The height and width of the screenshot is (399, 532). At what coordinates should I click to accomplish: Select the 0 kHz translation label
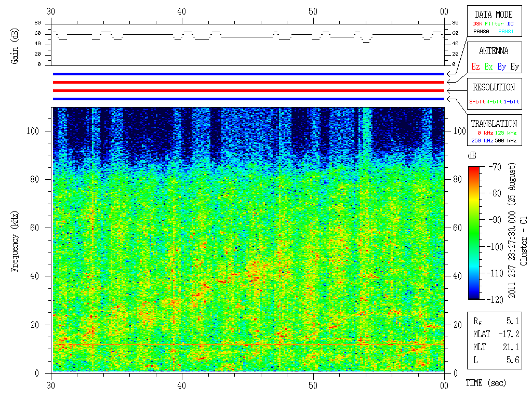(485, 132)
